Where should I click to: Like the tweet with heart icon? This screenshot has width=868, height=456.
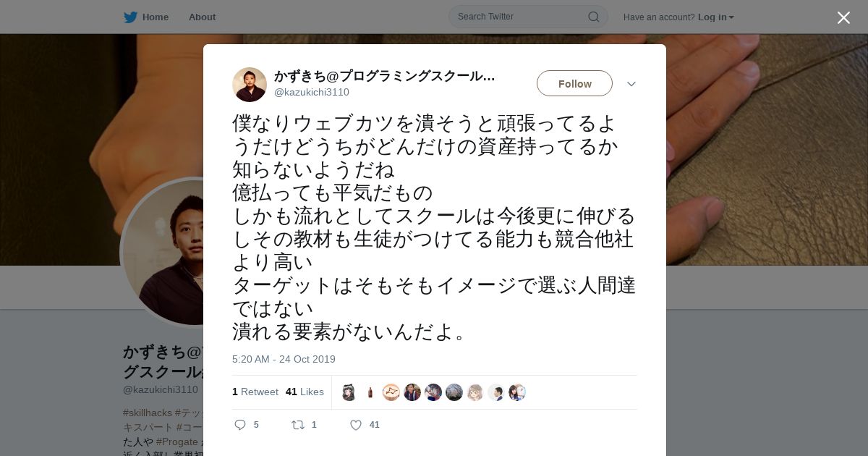(x=356, y=425)
